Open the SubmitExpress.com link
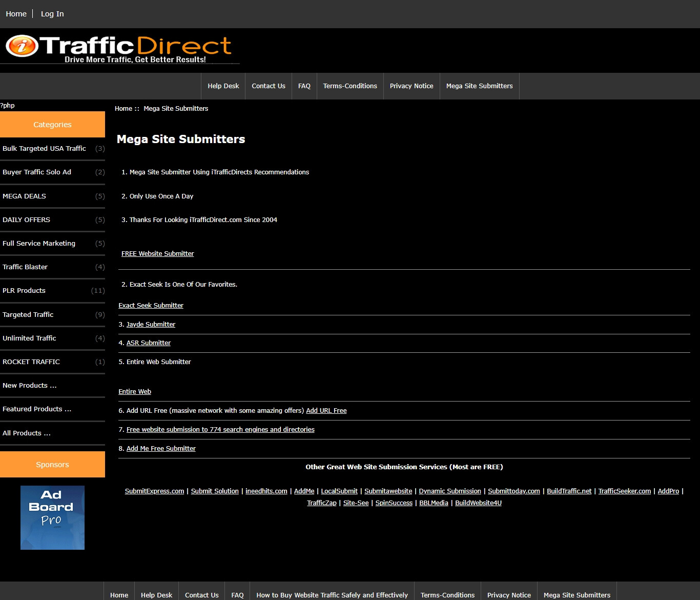This screenshot has height=600, width=700. pyautogui.click(x=154, y=491)
